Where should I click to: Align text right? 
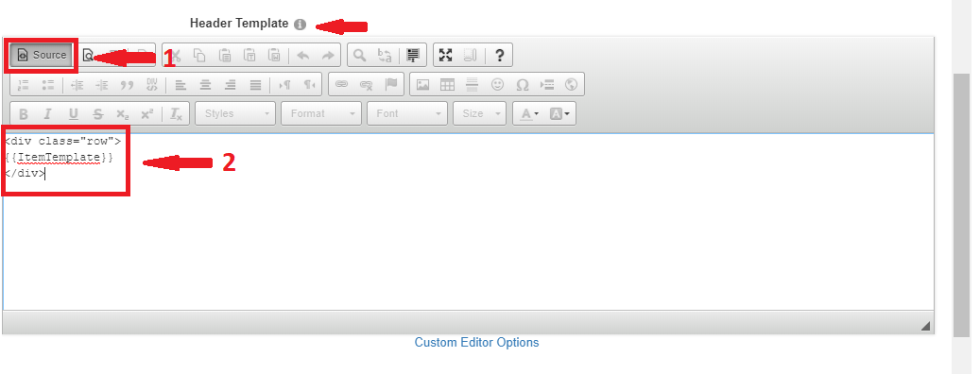pos(231,85)
